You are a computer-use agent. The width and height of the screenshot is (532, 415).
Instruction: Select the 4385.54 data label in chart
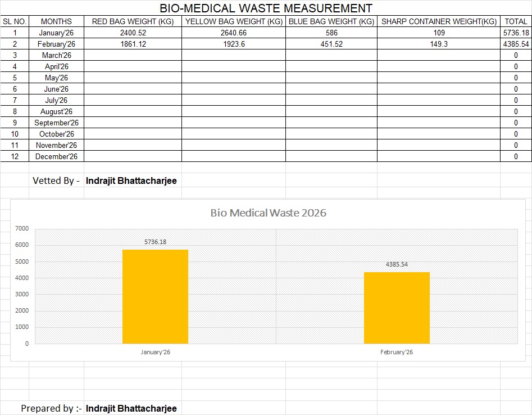(x=397, y=264)
